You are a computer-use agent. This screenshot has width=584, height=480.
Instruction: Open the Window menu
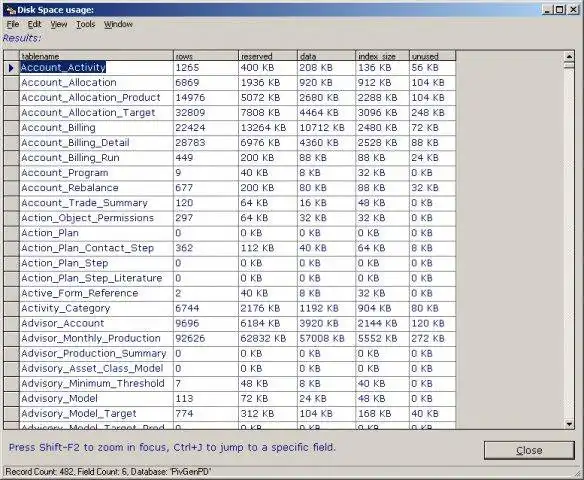point(118,24)
